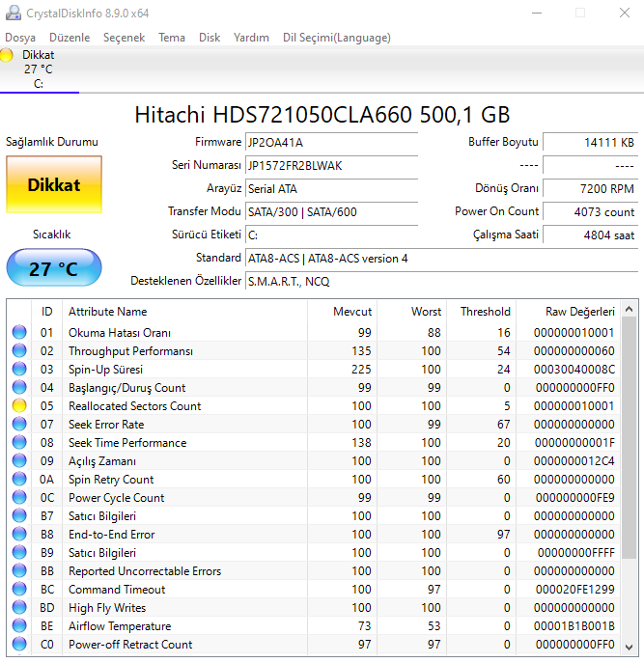Select the Reallocated Sectors Count row name
Viewport: 644px width, 663px height.
click(134, 406)
